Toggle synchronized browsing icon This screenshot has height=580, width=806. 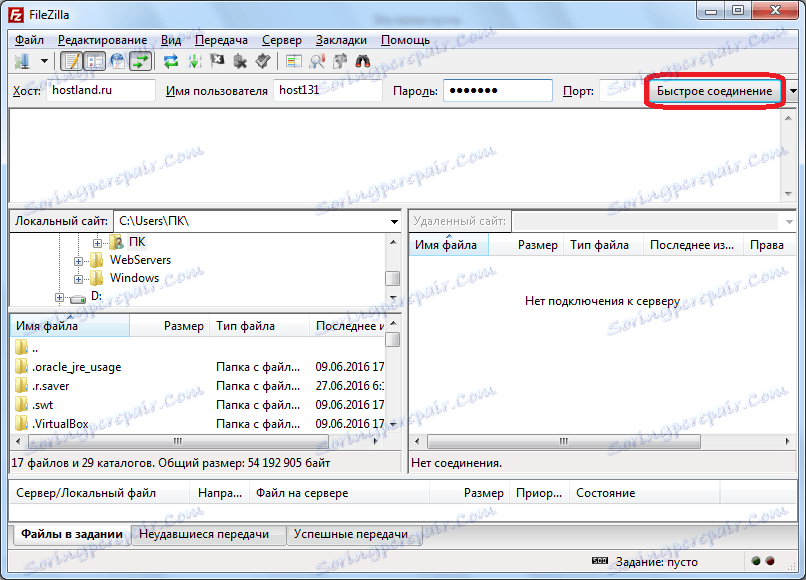point(340,62)
